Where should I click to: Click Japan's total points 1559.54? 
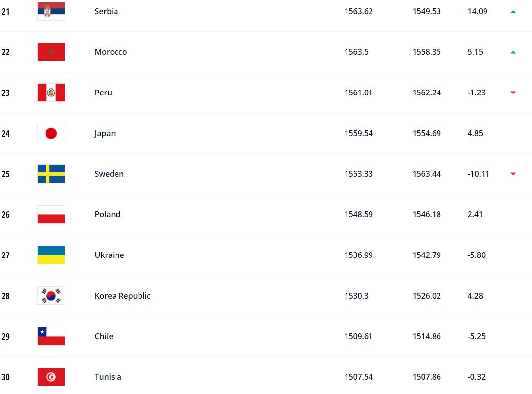[x=358, y=133]
